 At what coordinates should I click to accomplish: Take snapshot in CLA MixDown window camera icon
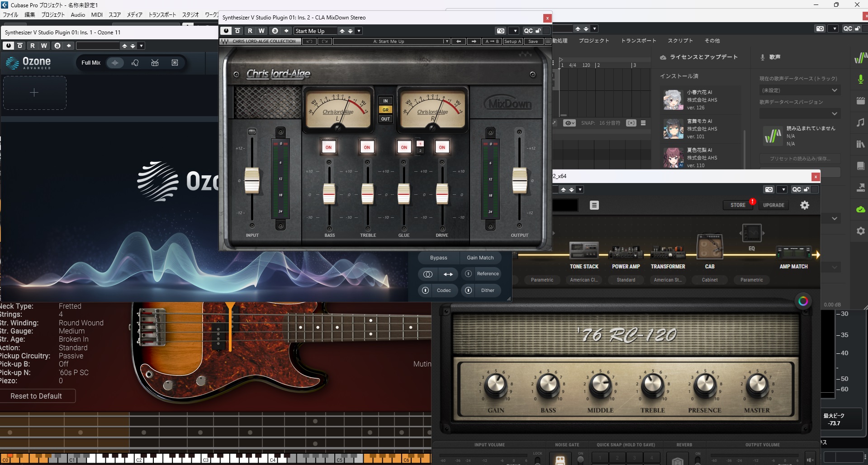(501, 31)
